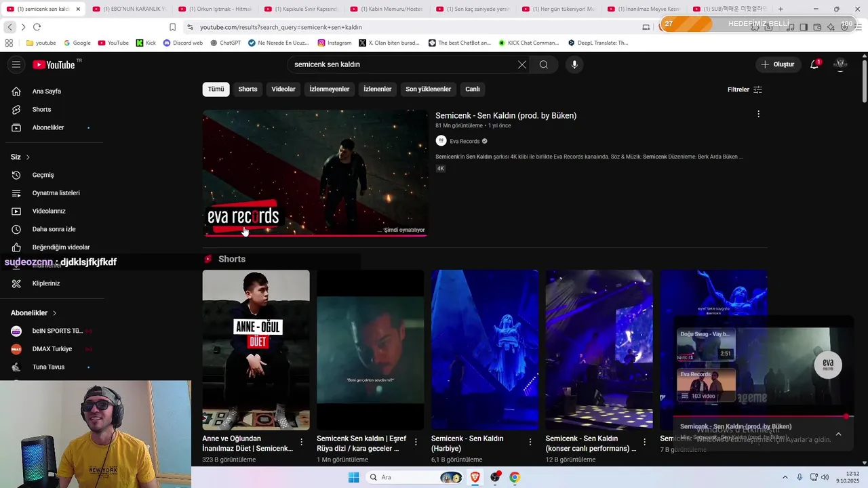
Task: Click the magnifier search button
Action: pyautogui.click(x=544, y=64)
